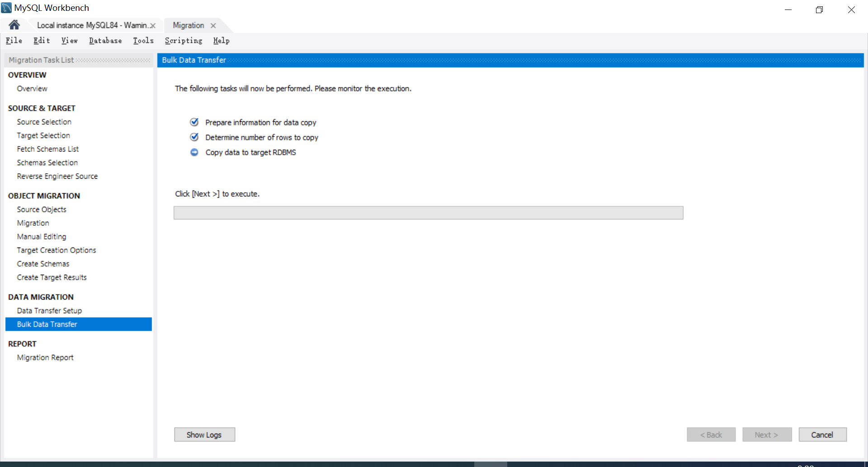
Task: Click 'Determine number of rows to copy' text
Action: tap(262, 138)
